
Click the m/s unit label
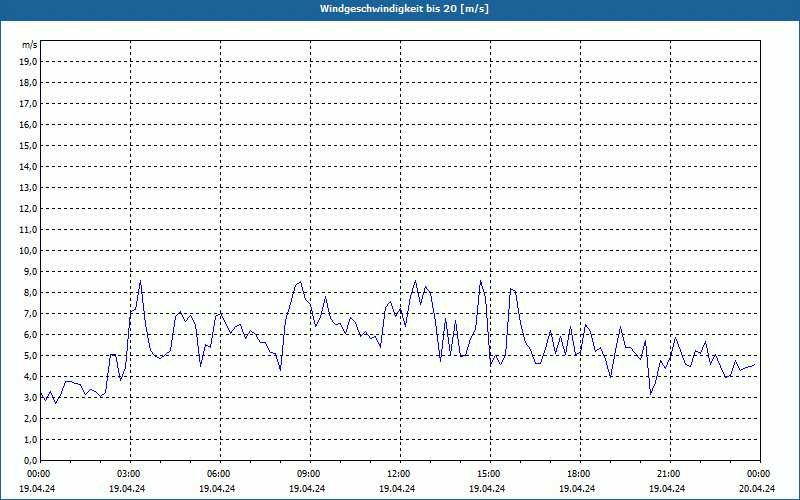[x=30, y=45]
